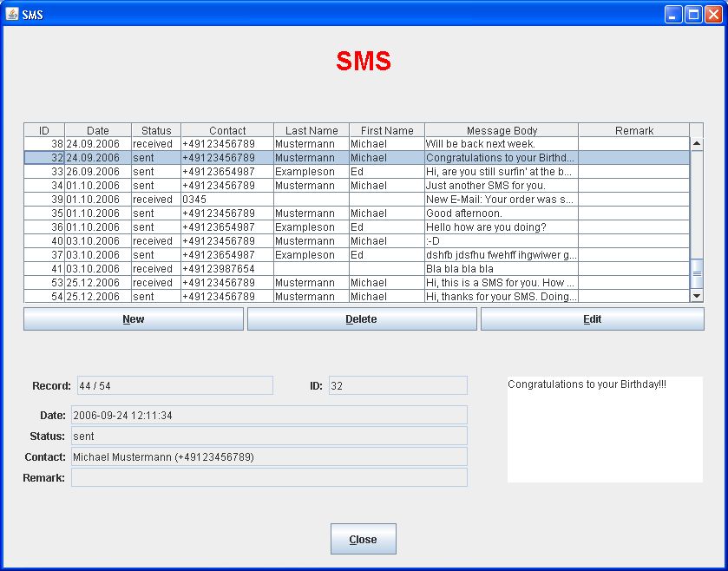Sort by the Date column header

pos(98,131)
